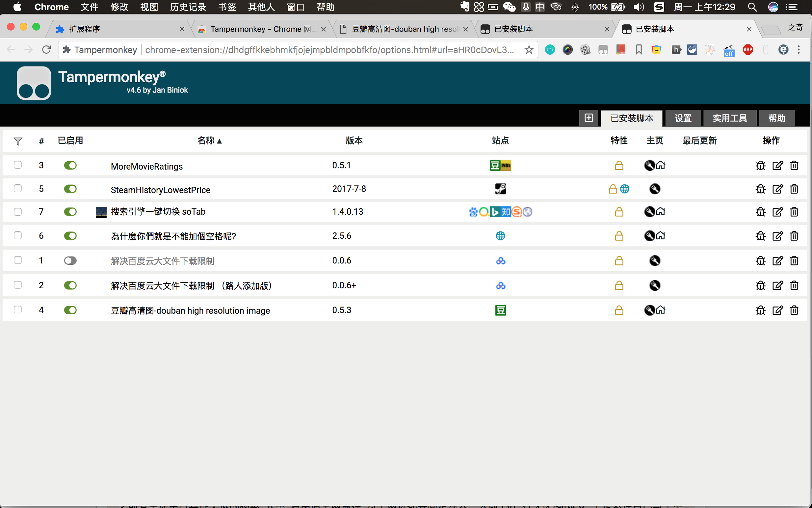The image size is (812, 508).
Task: Bookmark page with the star icon
Action: pos(529,50)
